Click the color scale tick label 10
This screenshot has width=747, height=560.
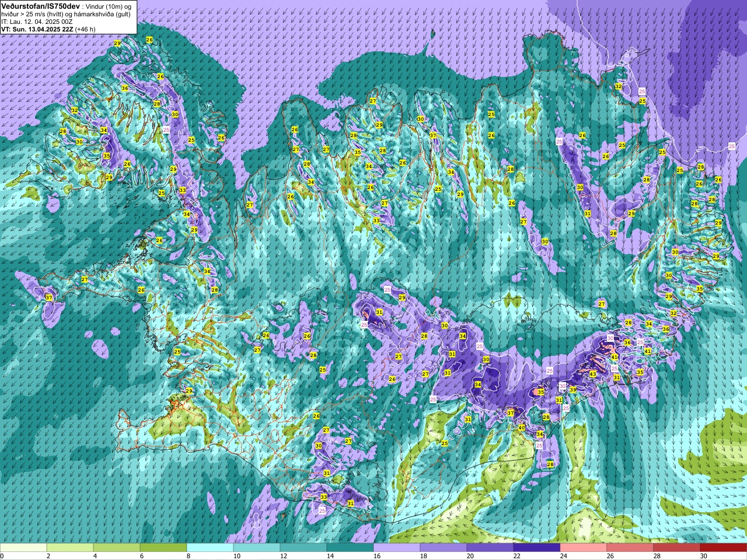237,556
